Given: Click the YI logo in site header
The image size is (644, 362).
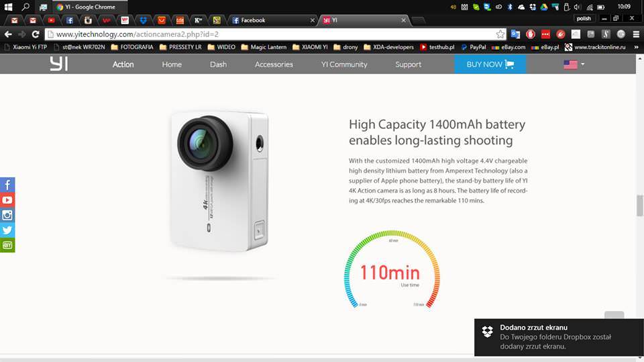Looking at the screenshot, I should point(58,64).
